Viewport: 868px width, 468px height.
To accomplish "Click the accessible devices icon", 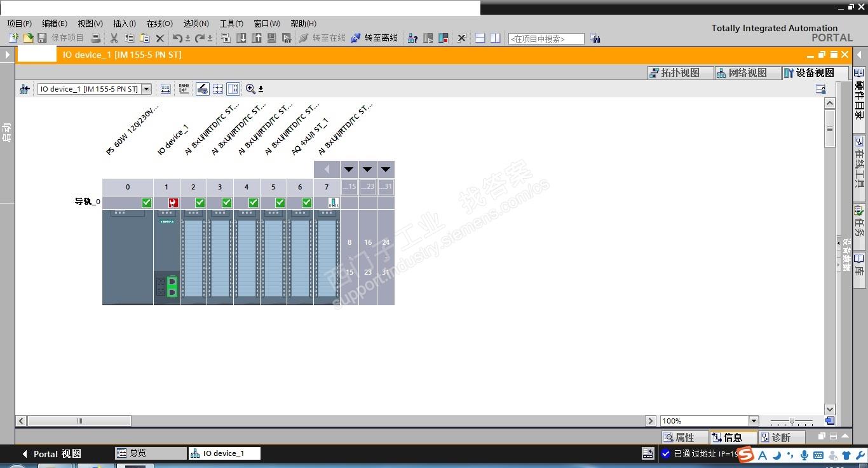I will click(412, 38).
